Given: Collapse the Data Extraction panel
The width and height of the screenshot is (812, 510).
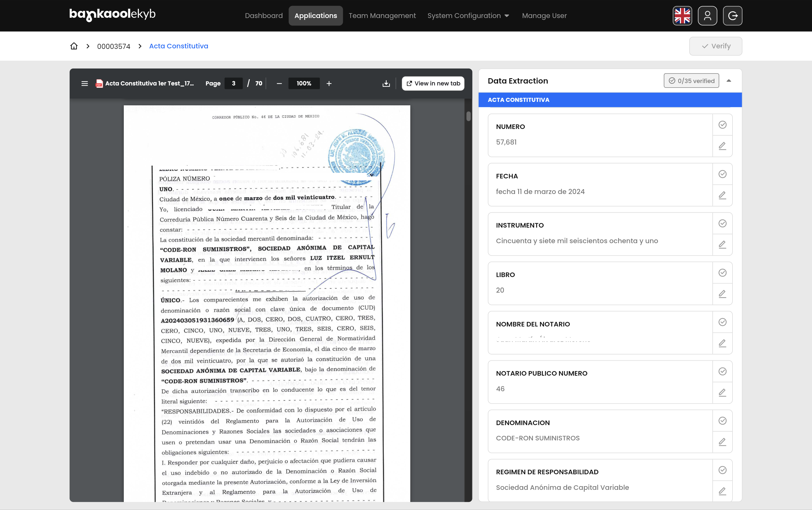Looking at the screenshot, I should (729, 81).
